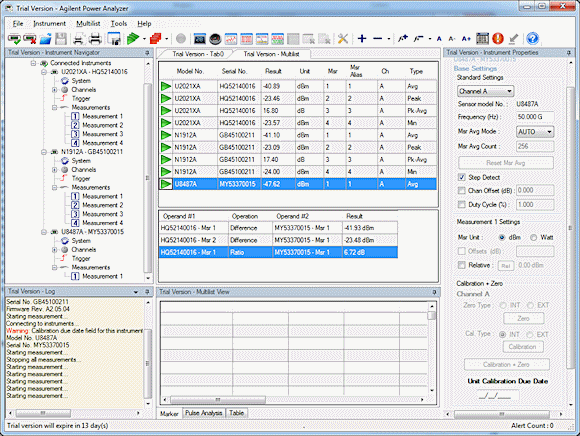Open the File menu
The height and width of the screenshot is (436, 580).
pos(17,23)
